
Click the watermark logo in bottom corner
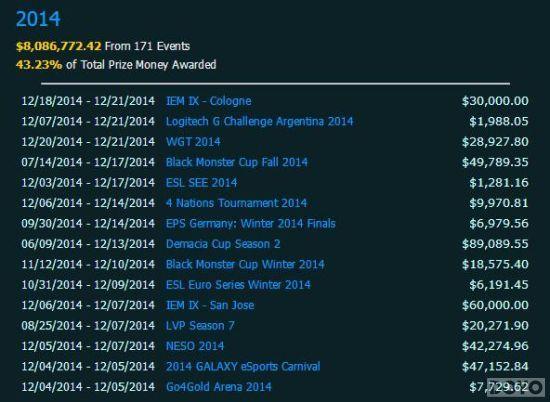517,388
